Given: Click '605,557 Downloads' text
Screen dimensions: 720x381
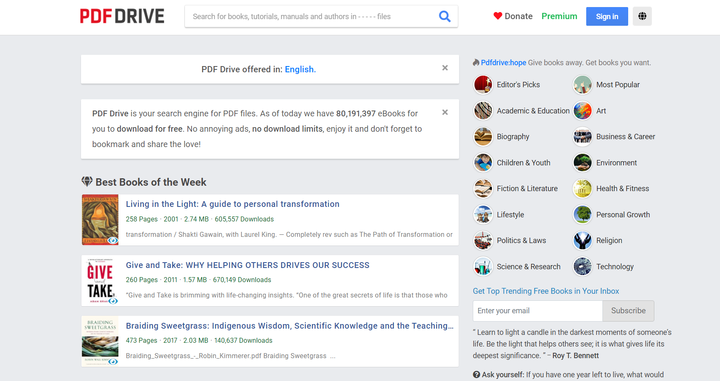Looking at the screenshot, I should [x=244, y=219].
